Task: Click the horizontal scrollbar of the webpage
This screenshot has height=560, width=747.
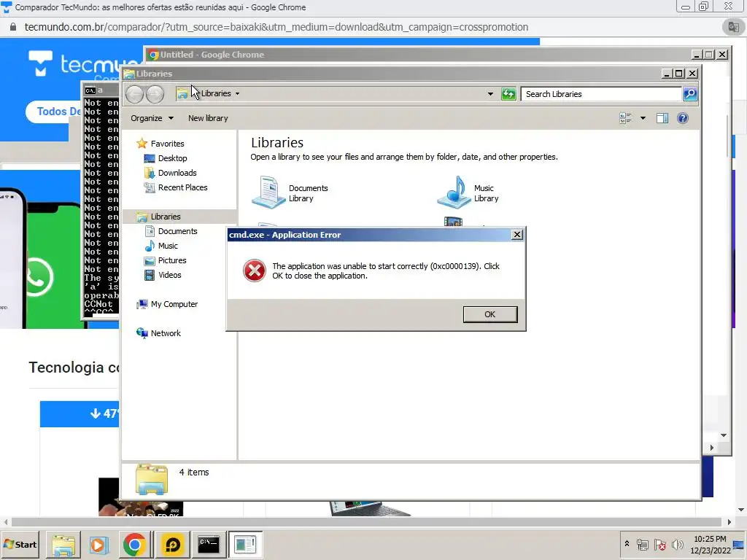Action: tap(367, 522)
